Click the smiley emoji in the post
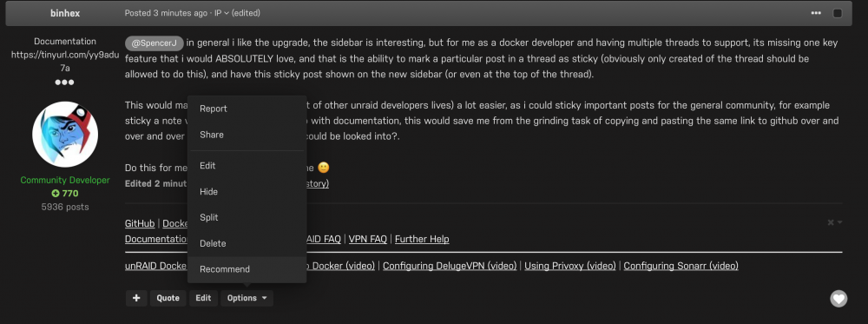 323,168
